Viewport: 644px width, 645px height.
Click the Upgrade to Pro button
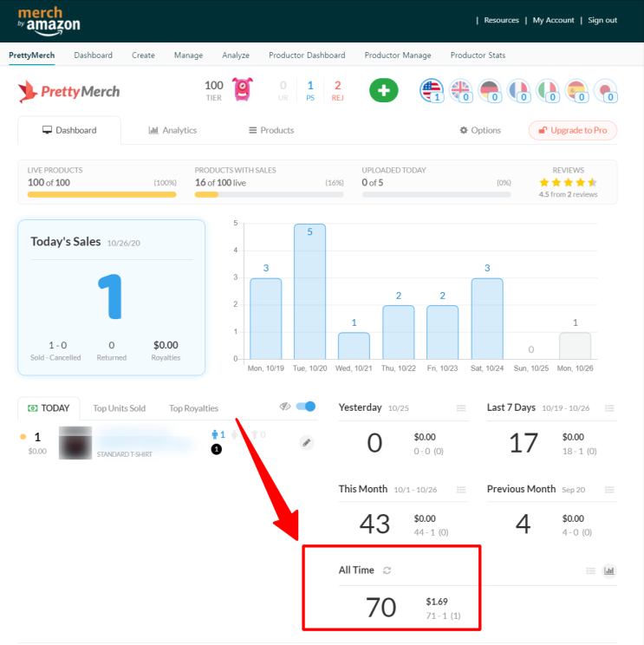[573, 130]
